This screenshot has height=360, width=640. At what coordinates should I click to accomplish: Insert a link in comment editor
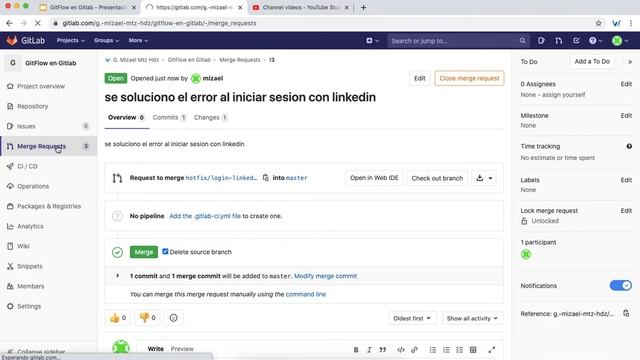pyautogui.click(x=414, y=350)
